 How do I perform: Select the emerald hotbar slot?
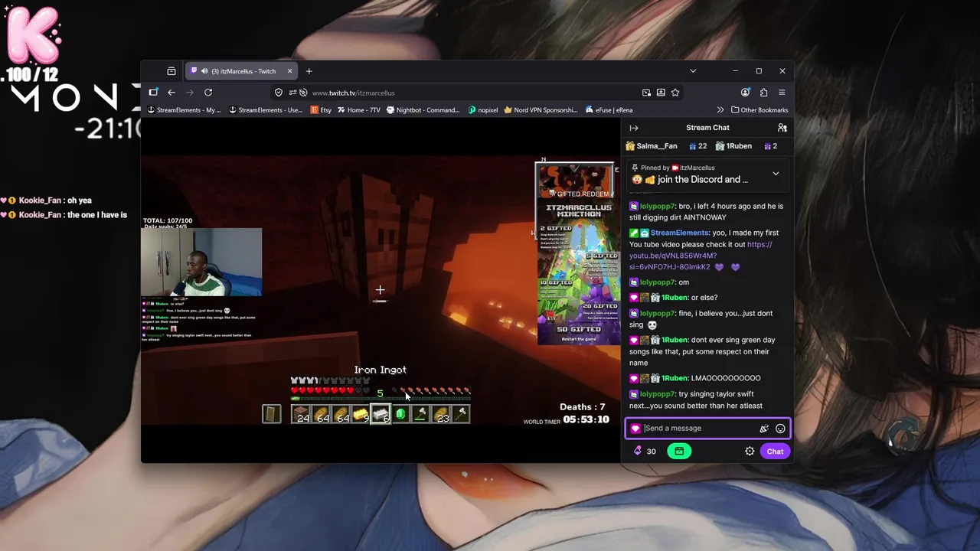click(400, 415)
